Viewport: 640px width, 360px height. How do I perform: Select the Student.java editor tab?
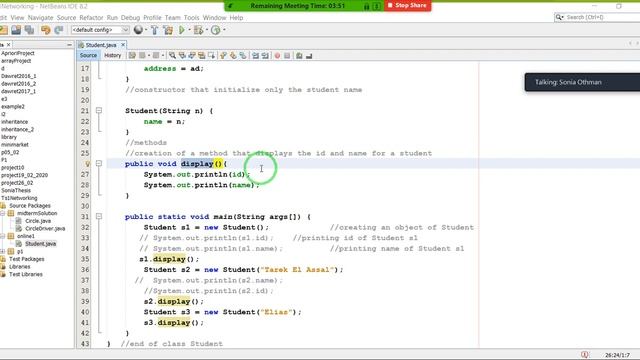coord(100,45)
